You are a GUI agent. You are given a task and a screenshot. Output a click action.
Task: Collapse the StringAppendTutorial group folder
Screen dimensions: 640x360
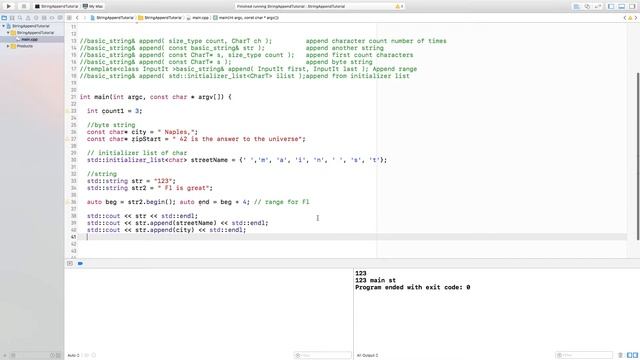tap(8, 33)
